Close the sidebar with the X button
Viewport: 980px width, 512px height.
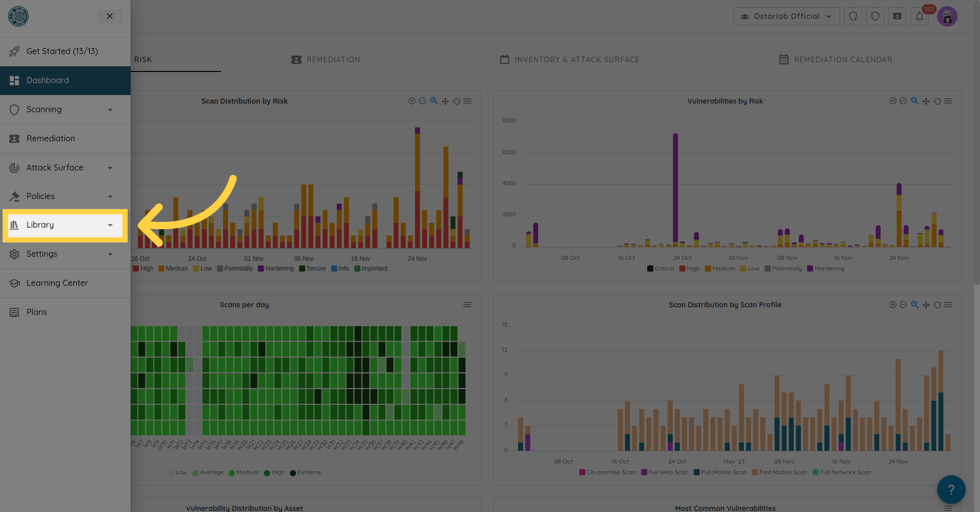click(x=110, y=16)
